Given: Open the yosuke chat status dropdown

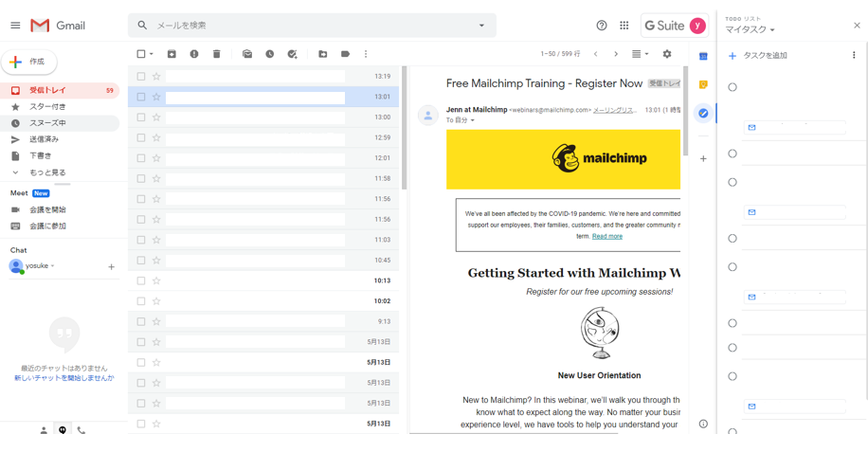Looking at the screenshot, I should 52,266.
